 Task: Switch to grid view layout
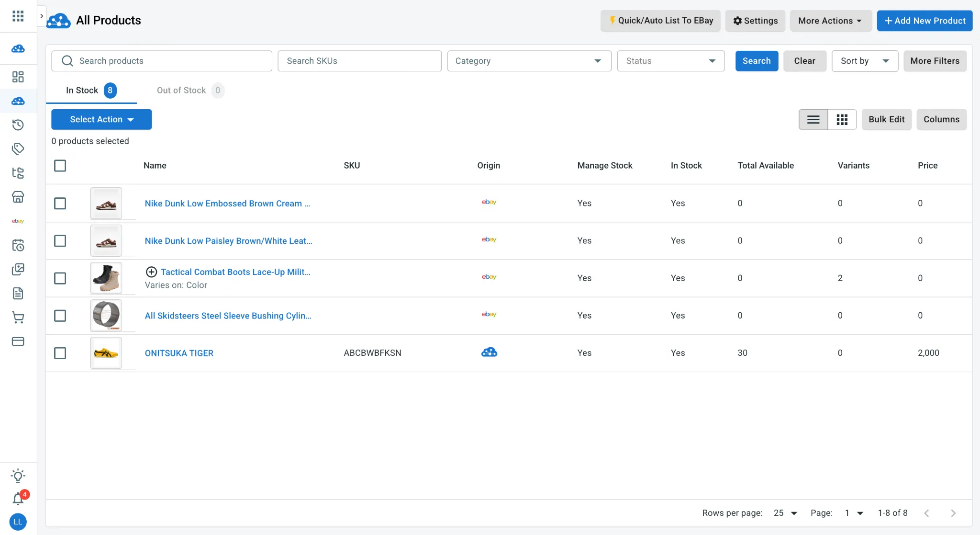[842, 119]
